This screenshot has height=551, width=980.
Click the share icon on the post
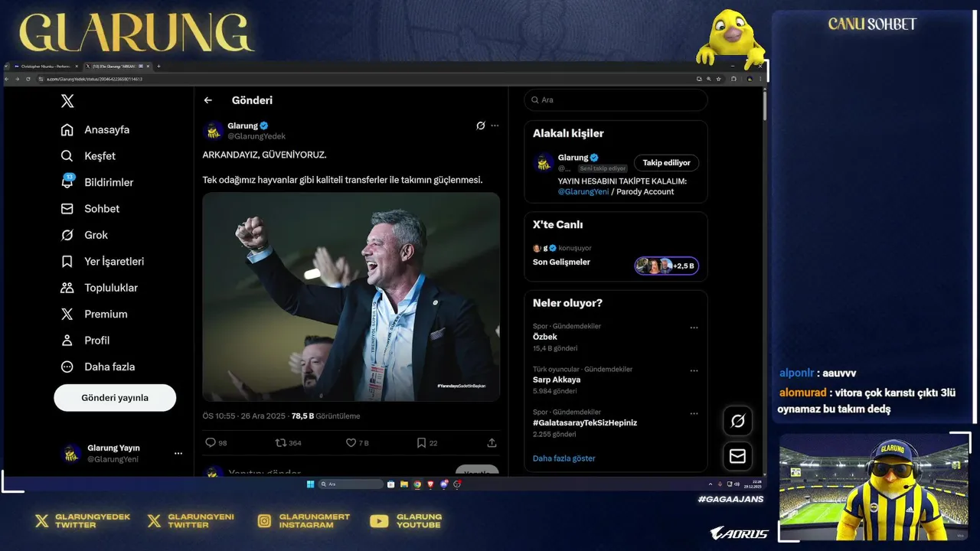492,442
